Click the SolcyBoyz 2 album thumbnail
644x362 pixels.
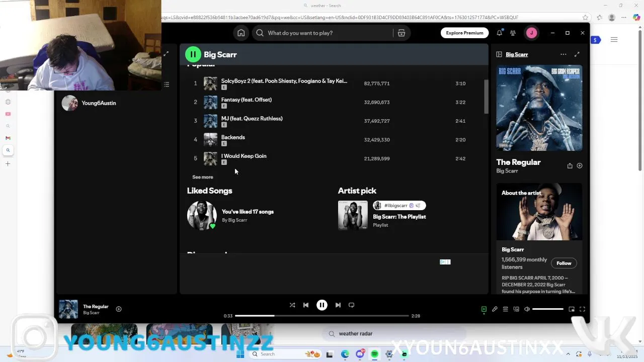coord(210,83)
